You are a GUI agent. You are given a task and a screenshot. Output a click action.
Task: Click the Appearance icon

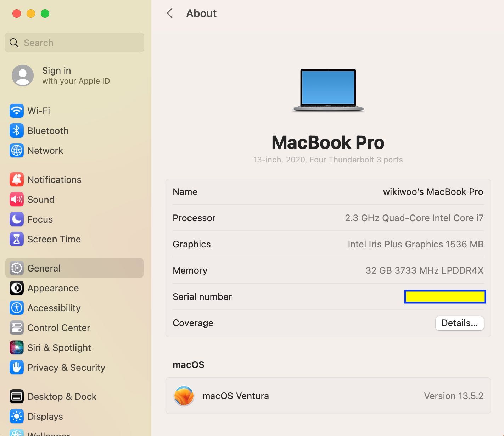[17, 288]
